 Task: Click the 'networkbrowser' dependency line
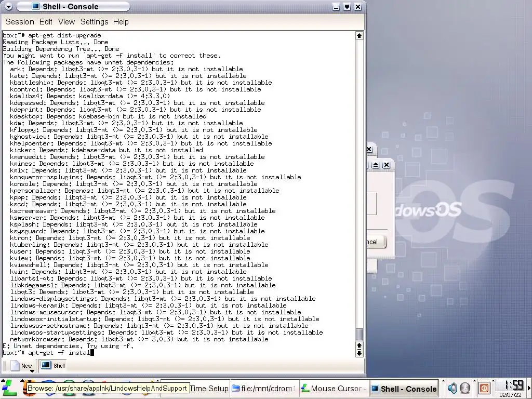[x=139, y=339]
